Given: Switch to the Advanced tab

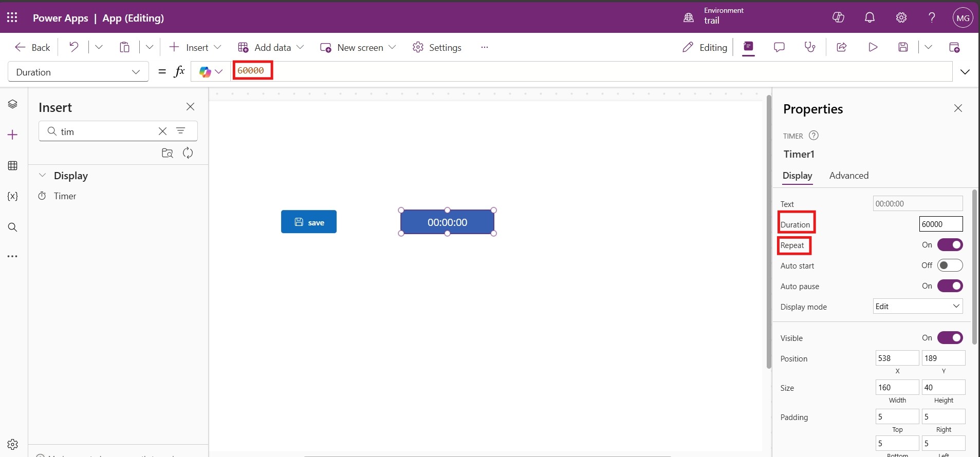Looking at the screenshot, I should pos(848,176).
